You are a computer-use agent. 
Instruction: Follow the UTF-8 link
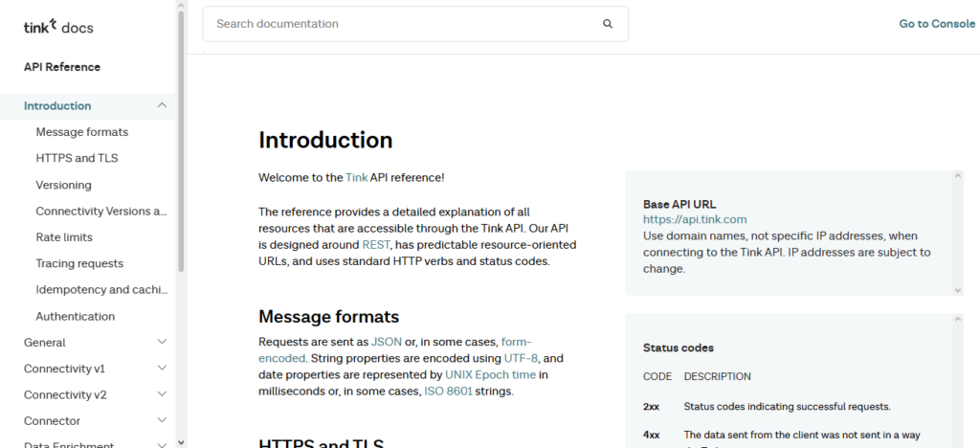520,359
